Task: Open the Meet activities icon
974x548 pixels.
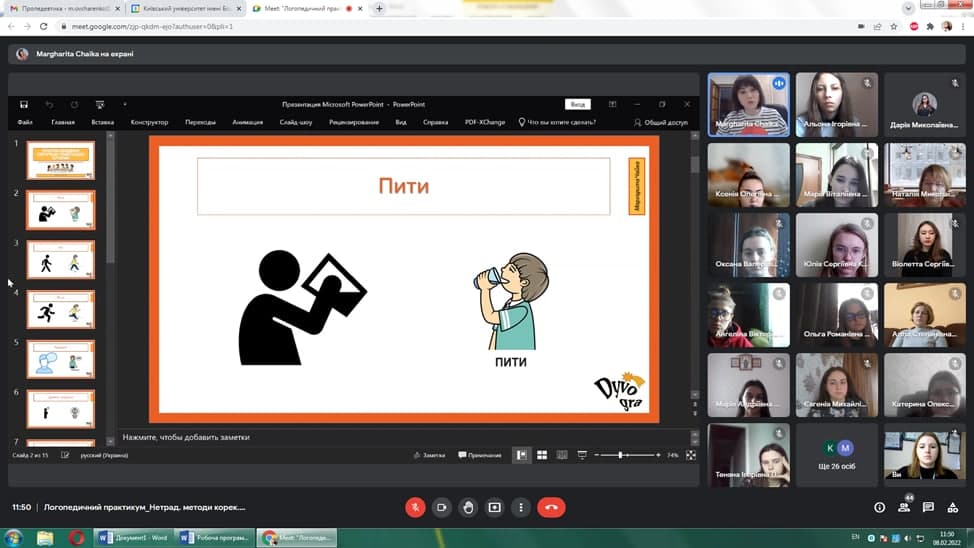Action: [x=953, y=507]
